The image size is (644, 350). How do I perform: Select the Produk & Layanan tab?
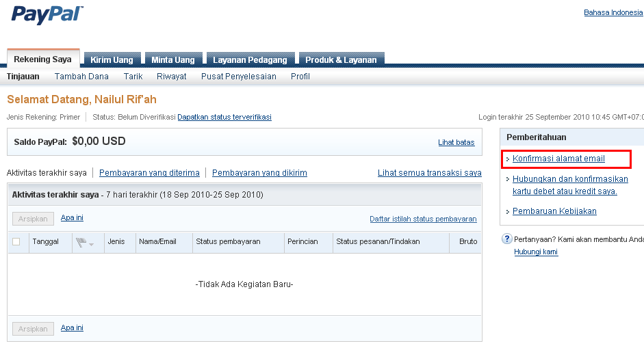[341, 59]
